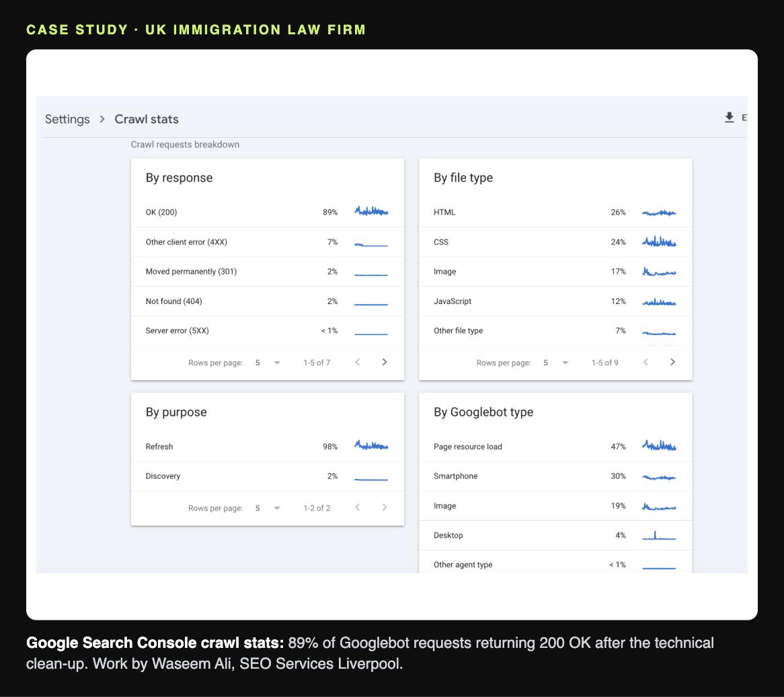Click the breadcrumb chevron after Settings
The height and width of the screenshot is (697, 784).
pyautogui.click(x=102, y=119)
